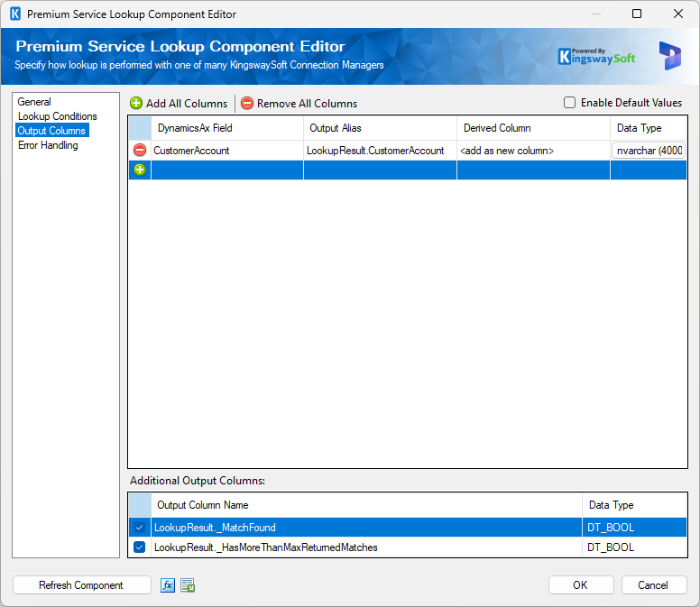Click the Refresh Component button
700x607 pixels.
tap(82, 585)
